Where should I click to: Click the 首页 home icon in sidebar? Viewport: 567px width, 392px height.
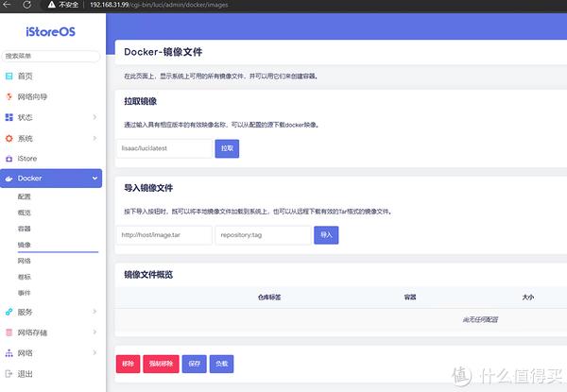[x=9, y=76]
